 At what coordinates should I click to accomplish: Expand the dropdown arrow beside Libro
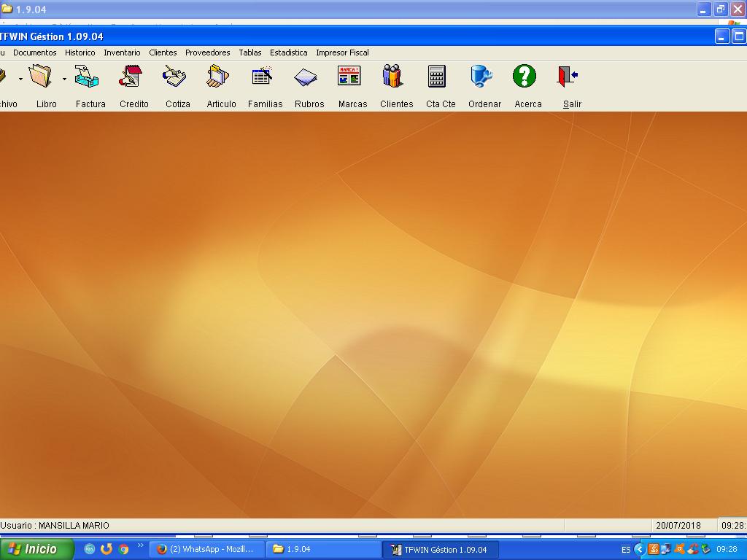point(64,79)
